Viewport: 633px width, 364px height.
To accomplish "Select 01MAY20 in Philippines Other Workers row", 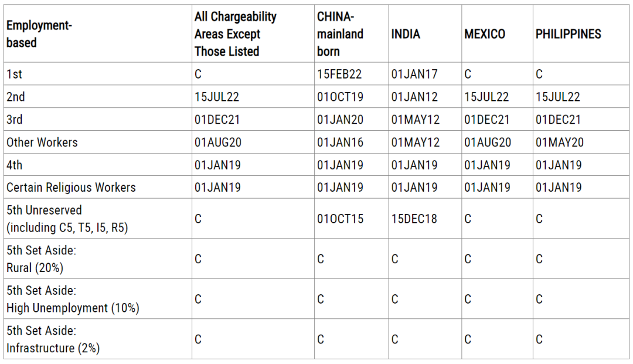I will [560, 142].
